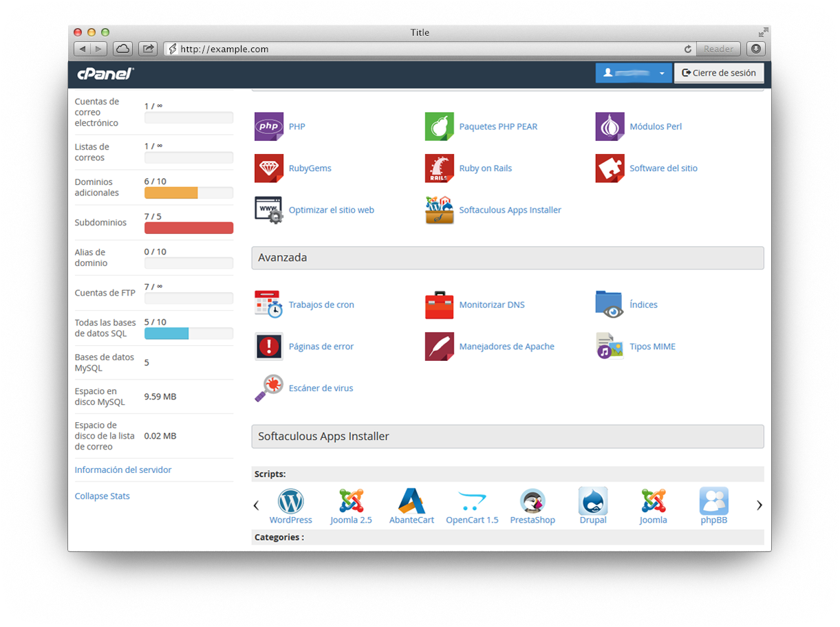Launch the AbanteCart script icon
The image size is (840, 627).
coord(411,500)
